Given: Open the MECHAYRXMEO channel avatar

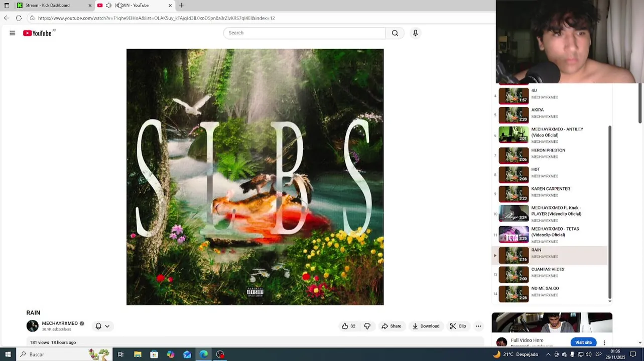Looking at the screenshot, I should coord(32,326).
